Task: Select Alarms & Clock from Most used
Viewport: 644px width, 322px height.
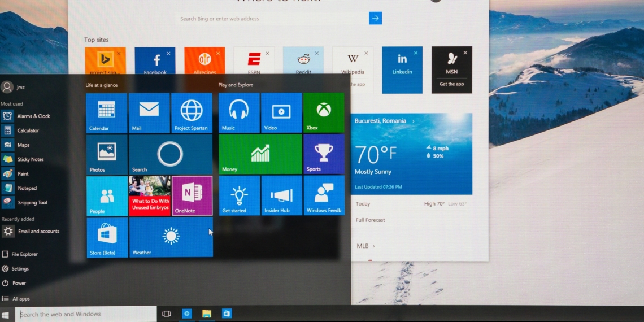Action: 33,116
